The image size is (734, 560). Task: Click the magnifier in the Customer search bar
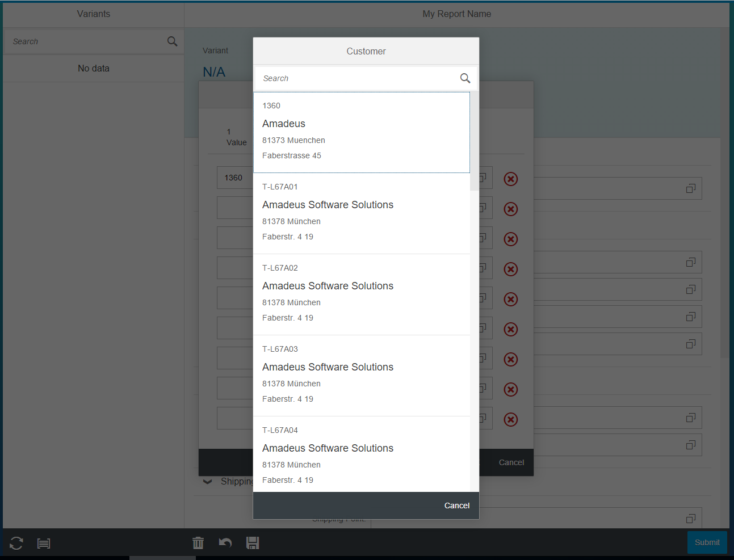[x=465, y=78]
